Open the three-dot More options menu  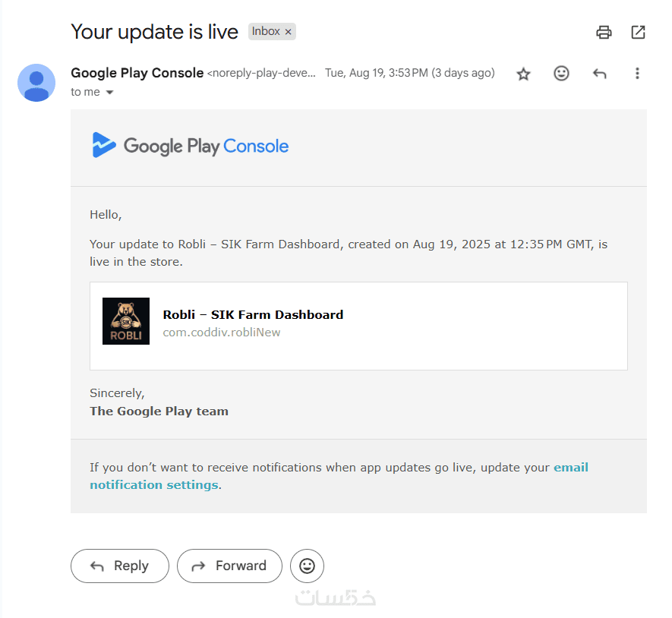click(637, 74)
